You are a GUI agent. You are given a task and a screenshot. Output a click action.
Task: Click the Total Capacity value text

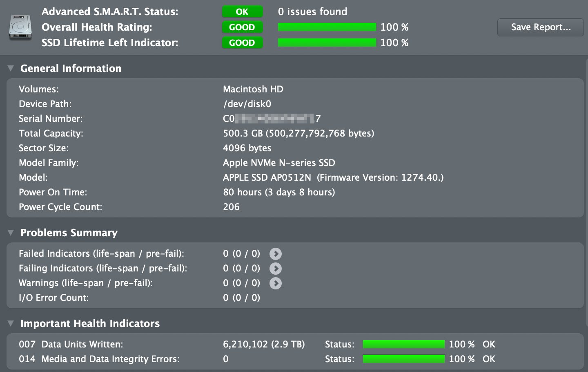pos(298,134)
